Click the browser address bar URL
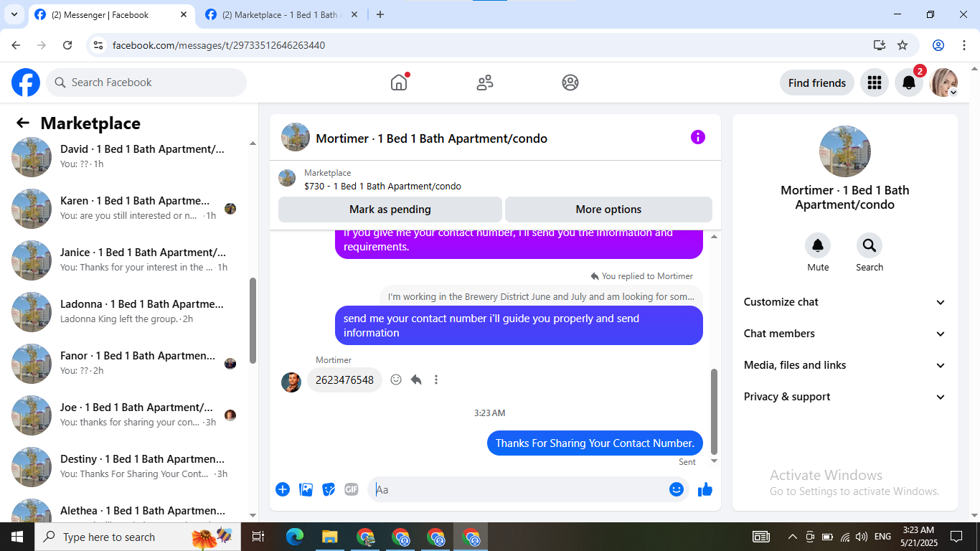This screenshot has height=551, width=980. click(x=219, y=45)
